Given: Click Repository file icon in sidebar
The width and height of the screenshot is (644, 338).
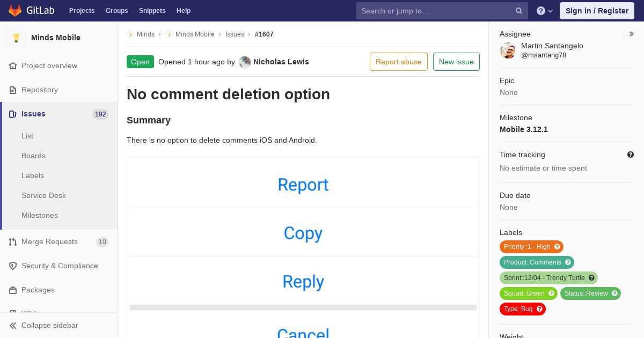Looking at the screenshot, I should tap(13, 90).
